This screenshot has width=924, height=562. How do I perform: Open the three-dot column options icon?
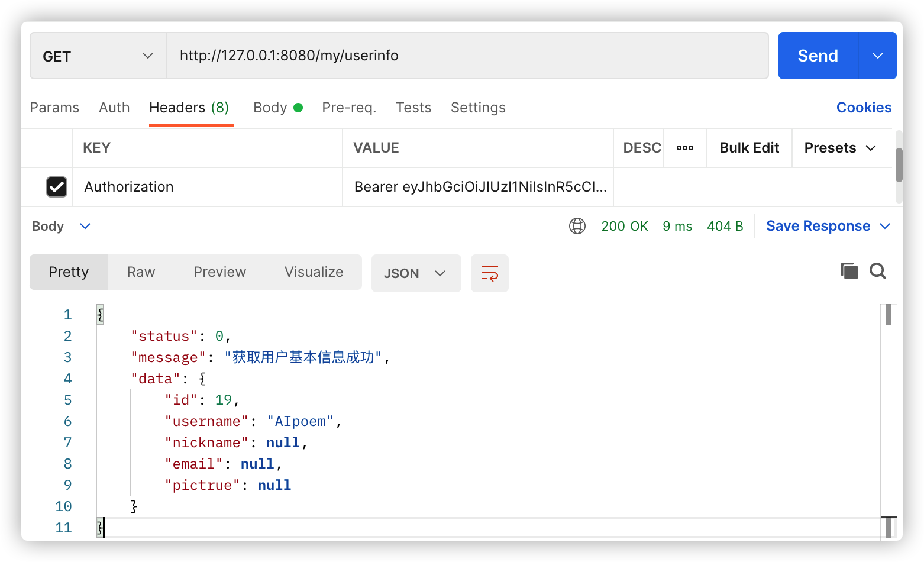tap(685, 148)
